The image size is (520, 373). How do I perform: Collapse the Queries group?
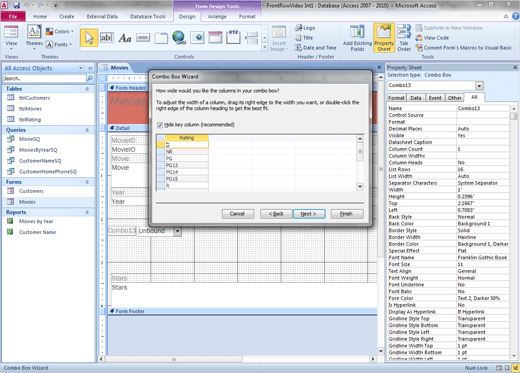tap(87, 130)
